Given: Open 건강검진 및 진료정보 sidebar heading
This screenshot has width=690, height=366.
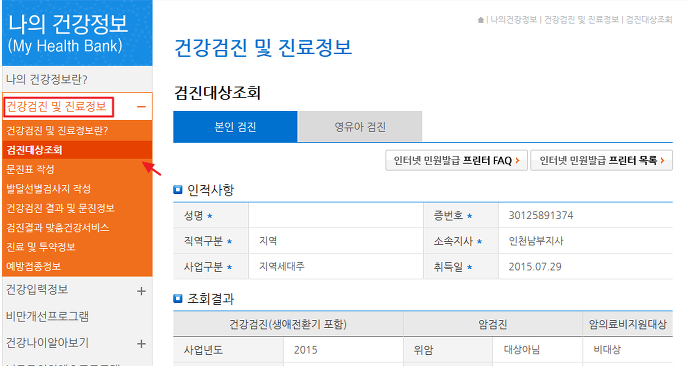Looking at the screenshot, I should pos(56,106).
